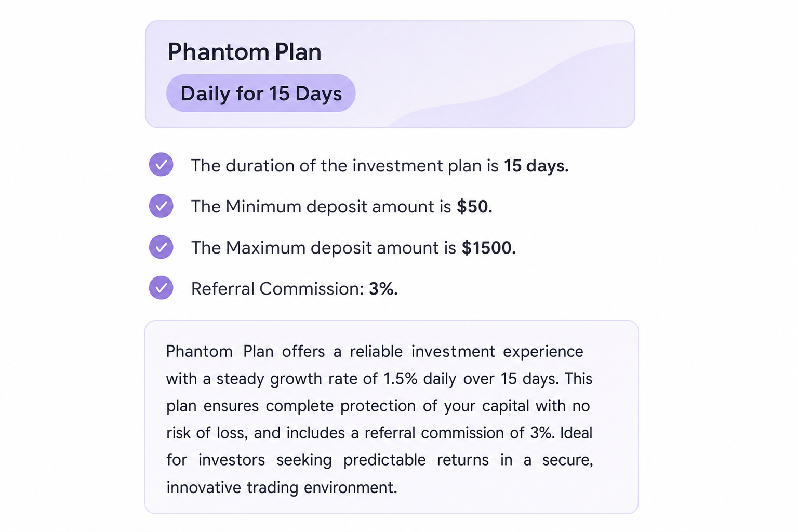Click the checkmark icon next to Minimum deposit
This screenshot has width=798, height=532.
(161, 206)
